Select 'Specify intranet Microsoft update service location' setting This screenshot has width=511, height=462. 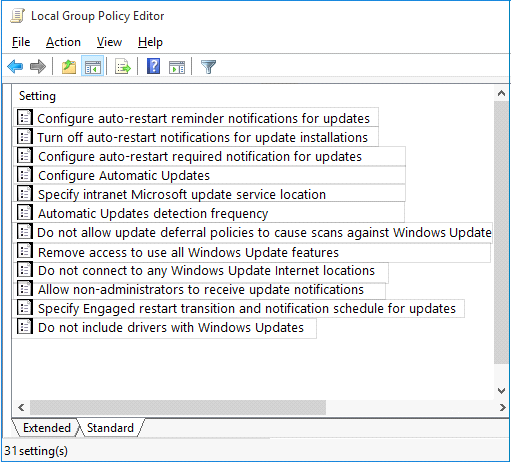click(x=182, y=195)
